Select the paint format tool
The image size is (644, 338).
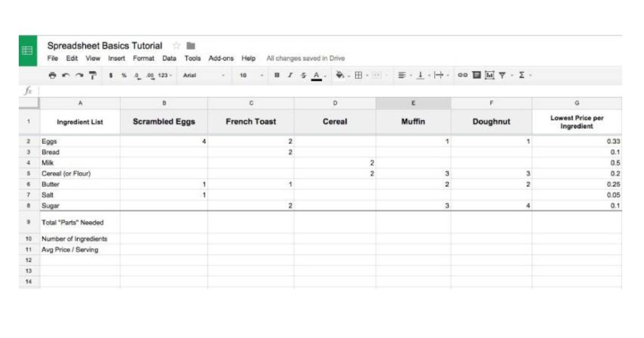[x=92, y=76]
